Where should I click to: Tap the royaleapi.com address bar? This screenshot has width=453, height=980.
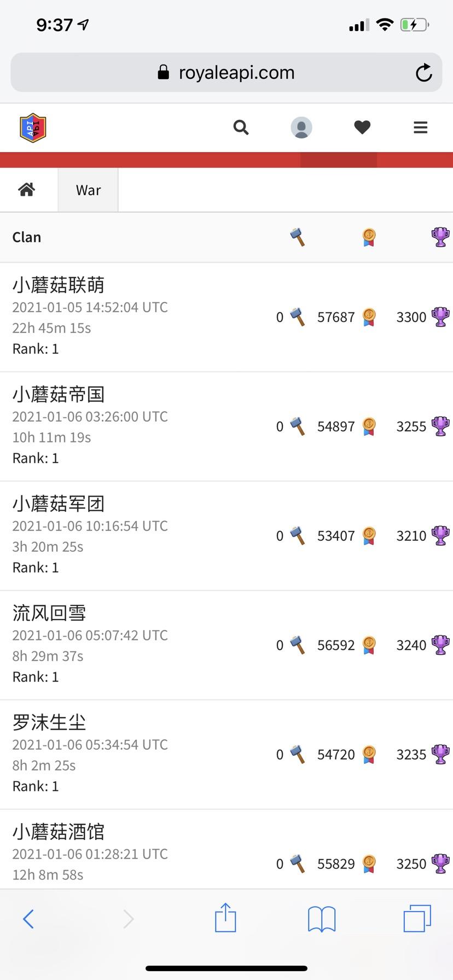[x=226, y=73]
